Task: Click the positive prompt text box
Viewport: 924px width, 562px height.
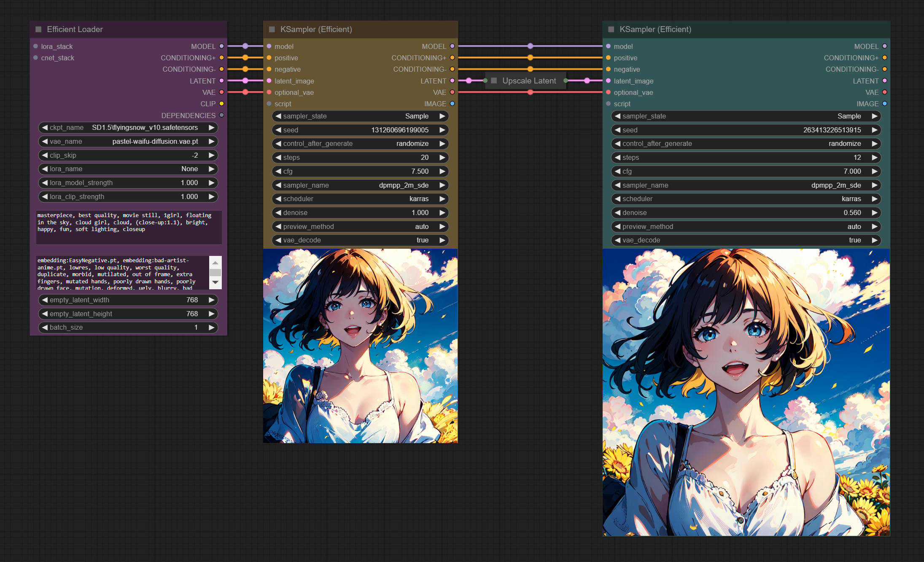Action: click(129, 227)
